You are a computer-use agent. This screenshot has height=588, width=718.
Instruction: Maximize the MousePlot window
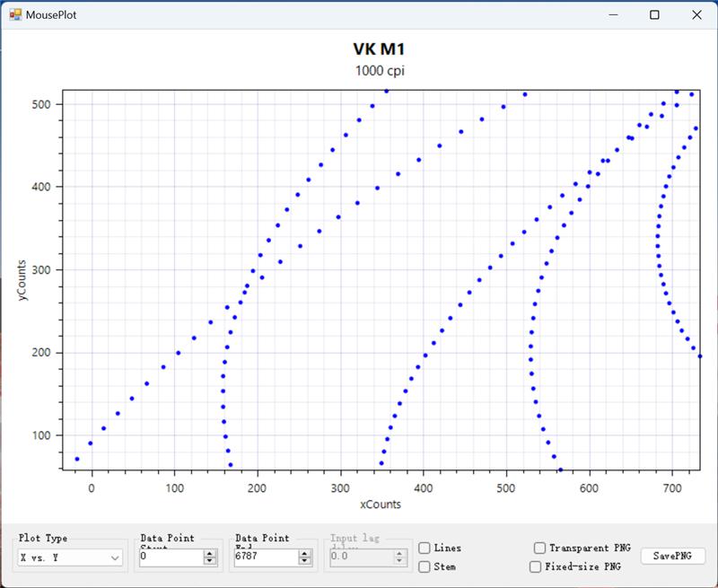(x=655, y=15)
